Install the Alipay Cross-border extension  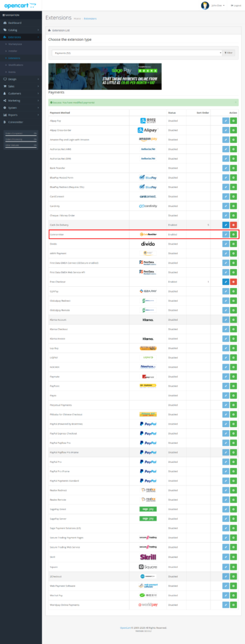pyautogui.click(x=234, y=130)
